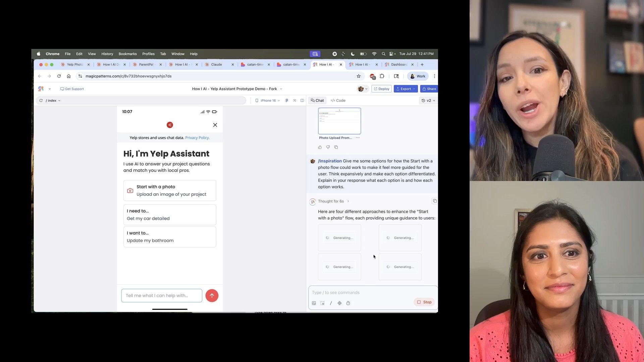Click the select element tool in chat box
This screenshot has height=362, width=644.
pos(322,303)
